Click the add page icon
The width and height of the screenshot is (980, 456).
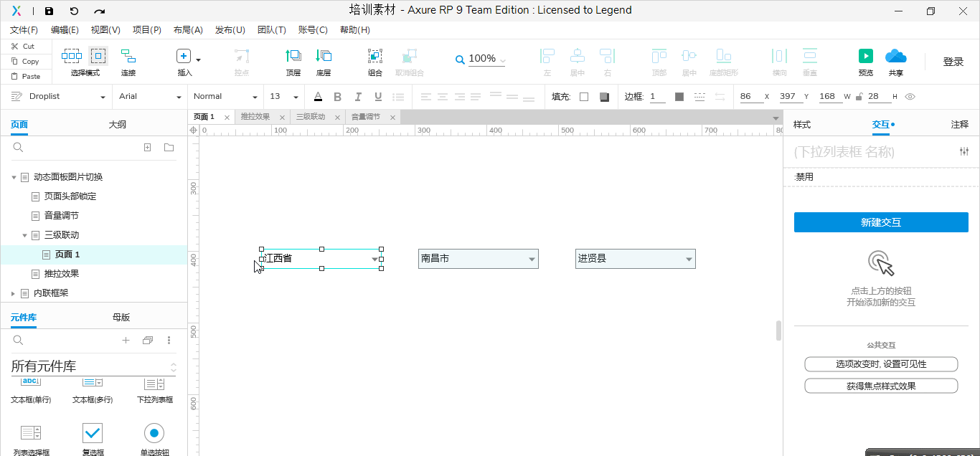click(x=147, y=148)
